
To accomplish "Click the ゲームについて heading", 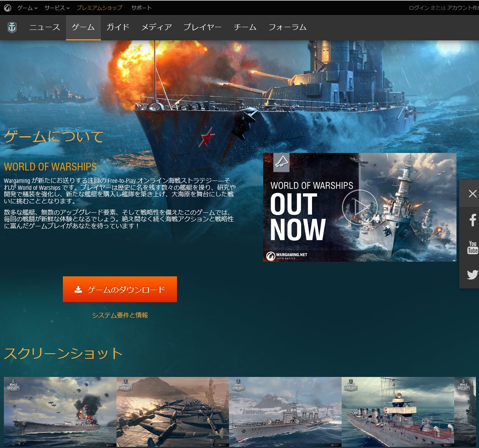I will pyautogui.click(x=54, y=137).
